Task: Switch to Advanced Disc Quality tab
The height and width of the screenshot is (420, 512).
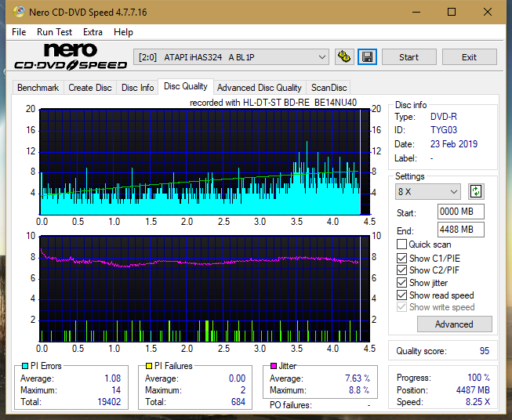Action: (x=260, y=88)
